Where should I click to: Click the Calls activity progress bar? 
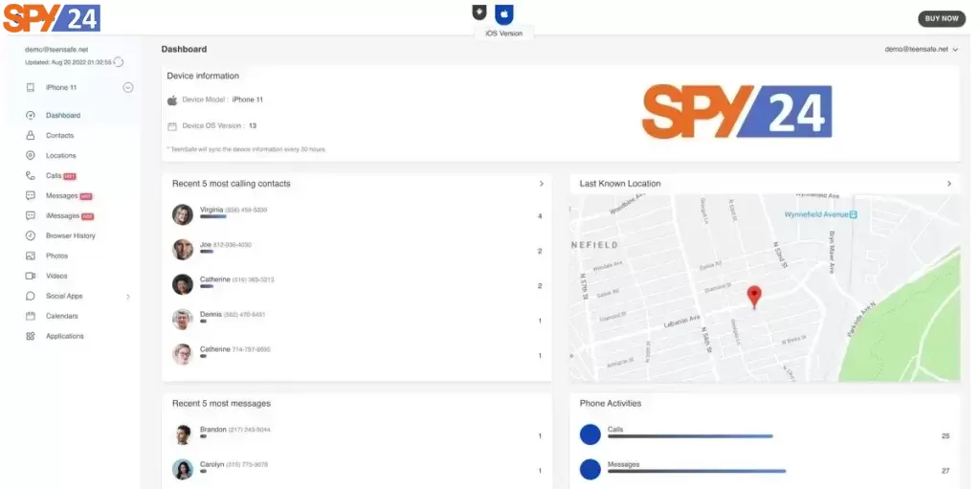(690, 436)
